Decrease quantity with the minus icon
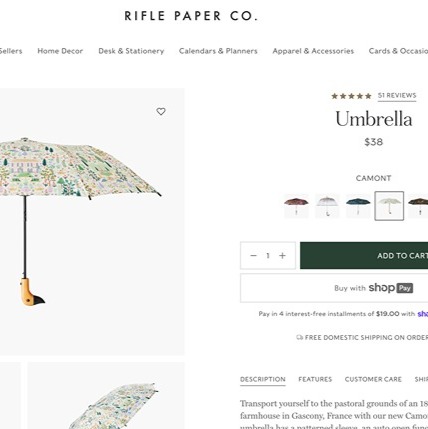 coord(253,256)
